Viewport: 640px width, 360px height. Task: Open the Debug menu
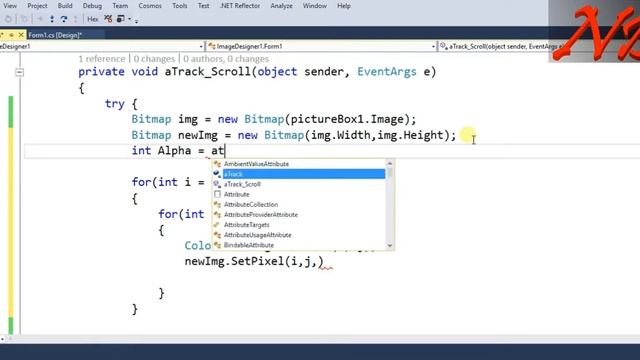click(92, 6)
